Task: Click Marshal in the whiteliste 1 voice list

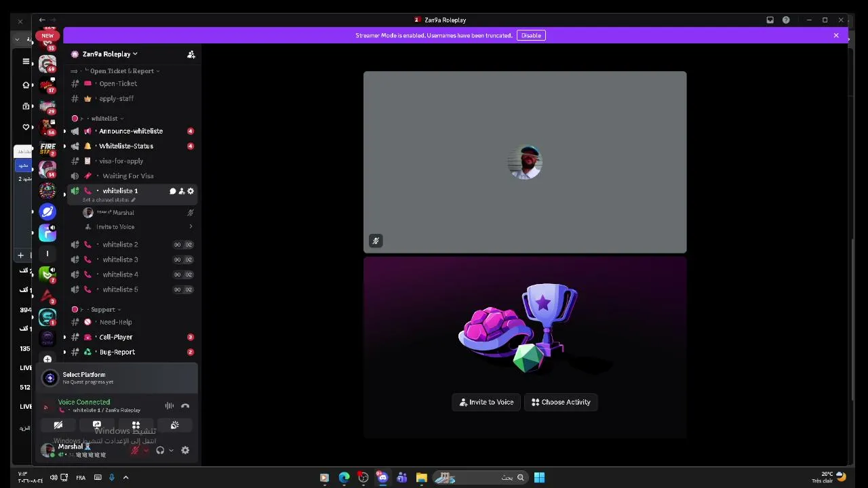Action: pyautogui.click(x=138, y=213)
